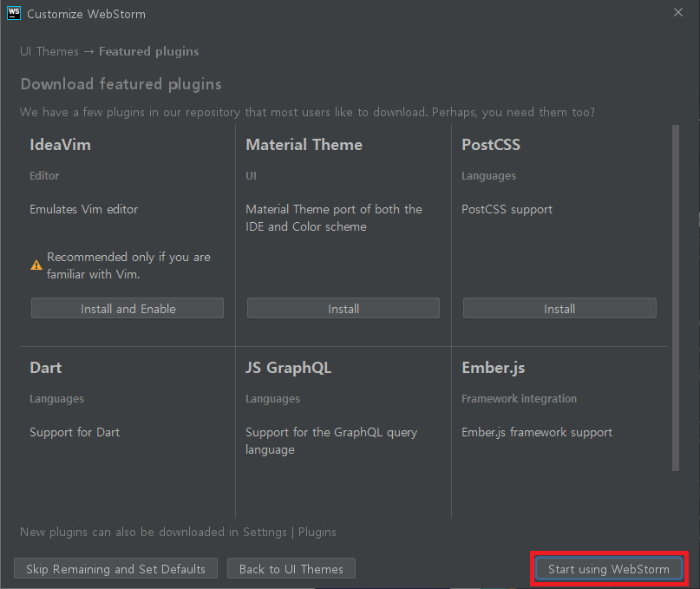Click 'Ember.js framework support' description
Viewport: 700px width, 589px height.
pos(537,432)
